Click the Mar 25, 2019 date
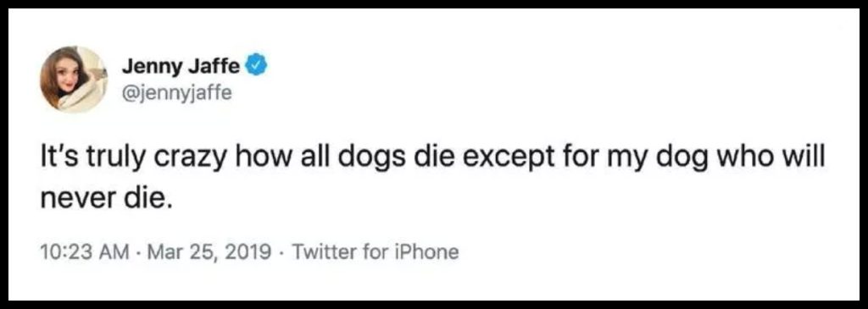This screenshot has height=309, width=868. [209, 252]
